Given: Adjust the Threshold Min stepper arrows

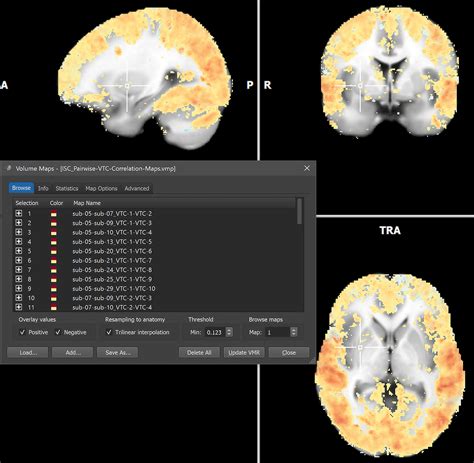Looking at the screenshot, I should click(229, 332).
